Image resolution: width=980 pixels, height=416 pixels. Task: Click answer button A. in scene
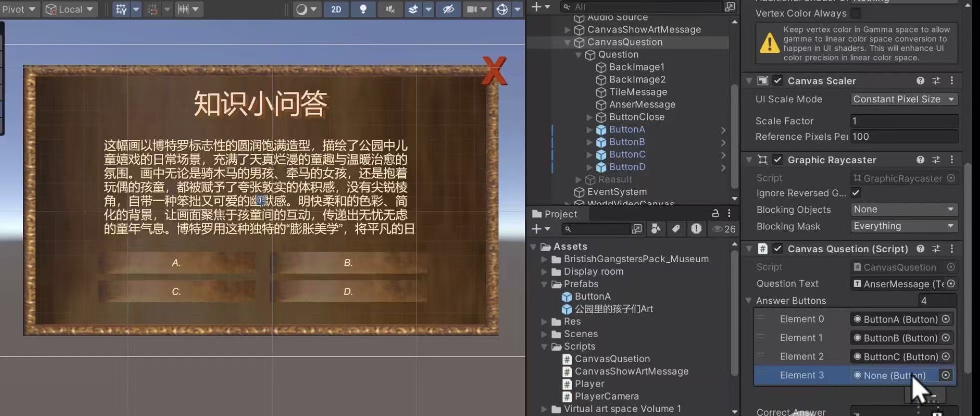176,263
